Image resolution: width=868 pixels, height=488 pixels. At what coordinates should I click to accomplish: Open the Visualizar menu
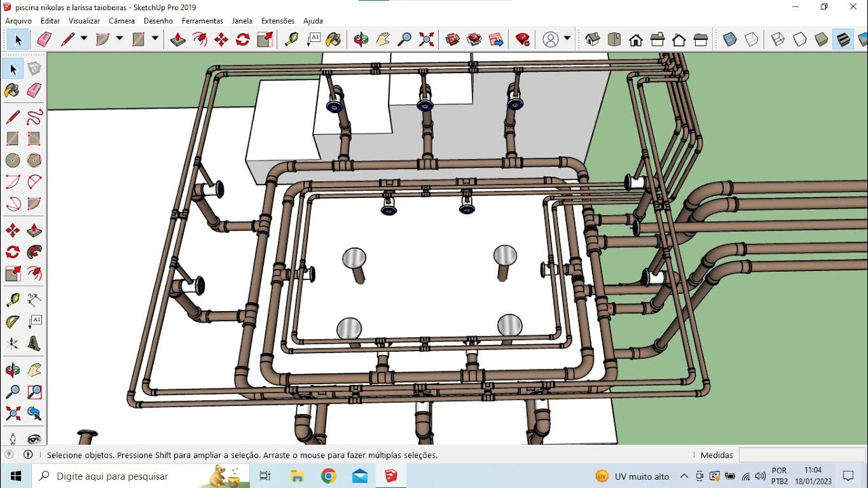(84, 21)
